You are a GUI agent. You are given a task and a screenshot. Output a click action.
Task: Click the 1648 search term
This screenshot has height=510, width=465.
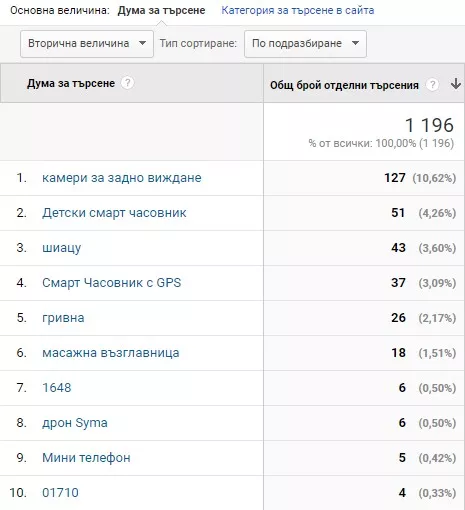click(x=57, y=388)
